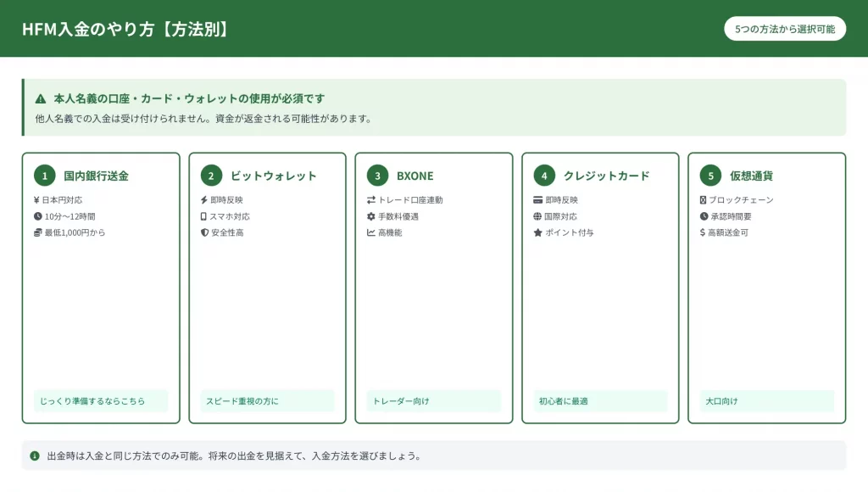Screen dimensions: 868x492
Task: Click the number 1 circle for 国内銀行送金
Action: (x=44, y=176)
